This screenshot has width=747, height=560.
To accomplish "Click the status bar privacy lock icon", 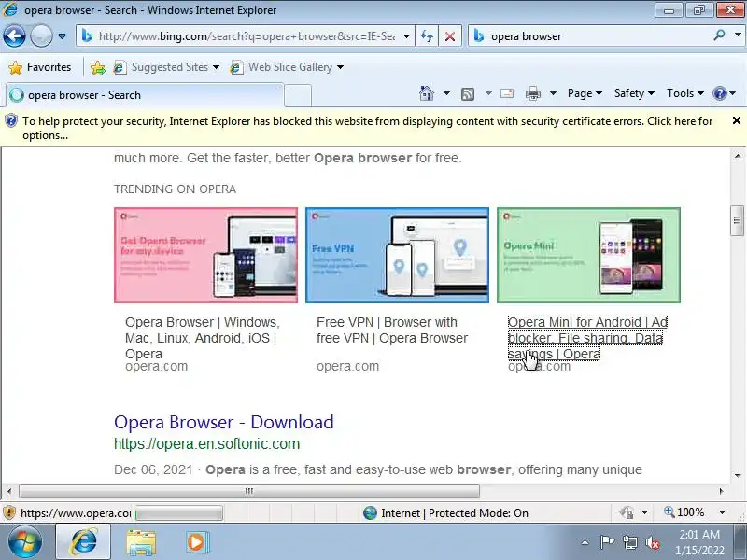I will (x=627, y=512).
